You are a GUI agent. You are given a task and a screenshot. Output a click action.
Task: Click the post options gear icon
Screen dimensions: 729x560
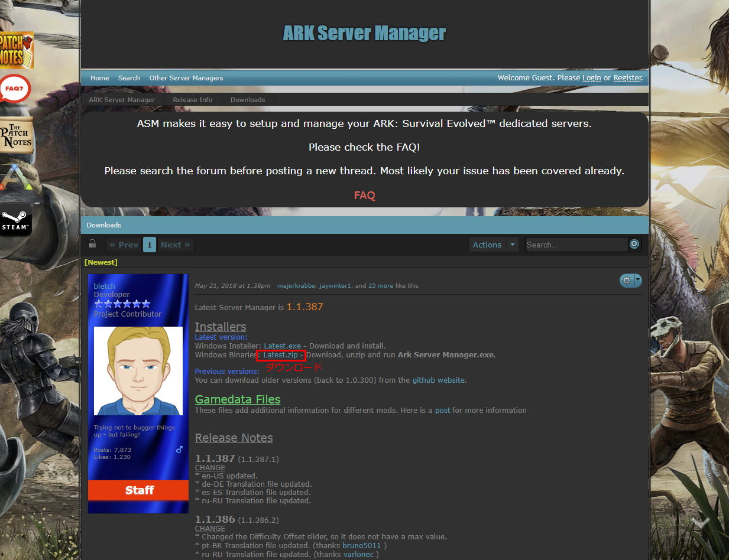627,281
